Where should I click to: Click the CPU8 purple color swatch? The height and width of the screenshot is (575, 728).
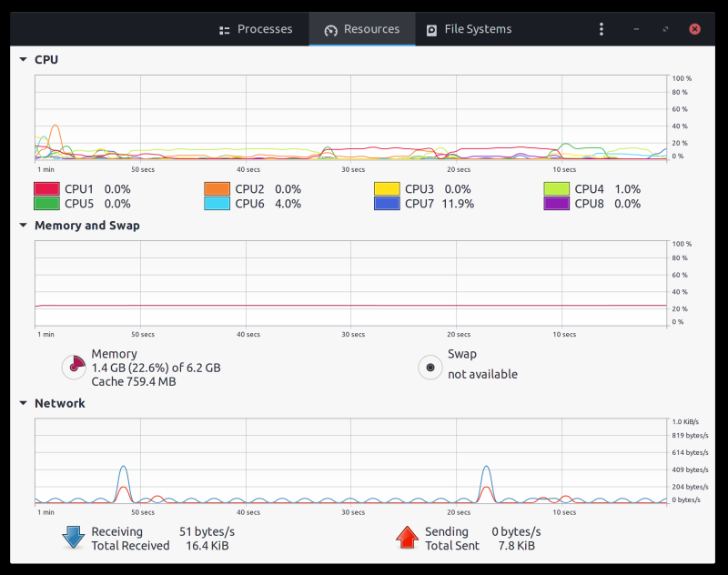coord(556,204)
